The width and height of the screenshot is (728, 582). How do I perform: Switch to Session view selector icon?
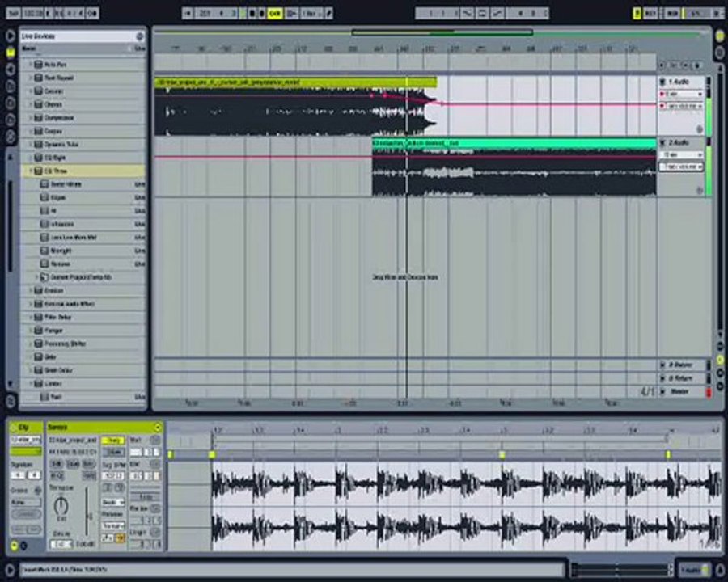[x=720, y=51]
